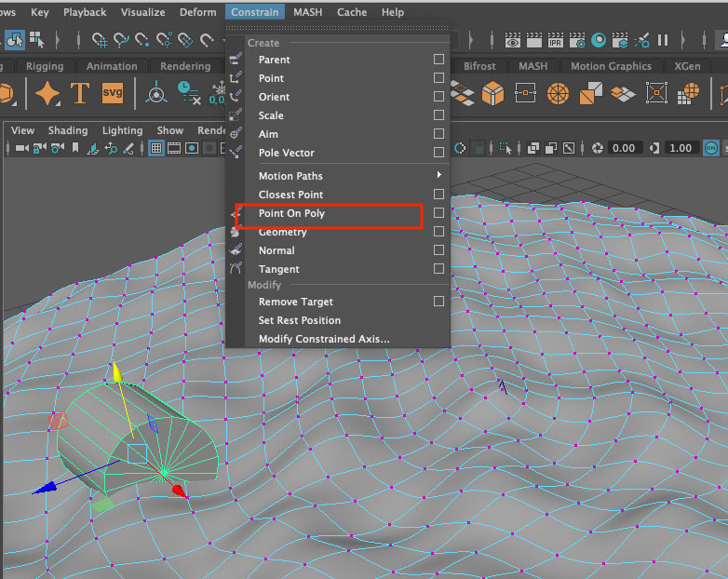
Task: Click the 2D Pan/Zoom panel icon
Action: [x=111, y=149]
